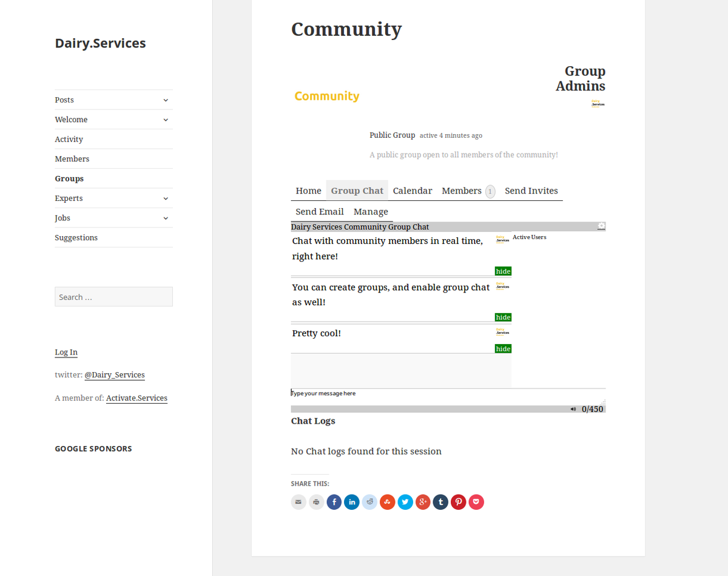Expand the Experts submenu chevron
The image size is (728, 576).
166,198
